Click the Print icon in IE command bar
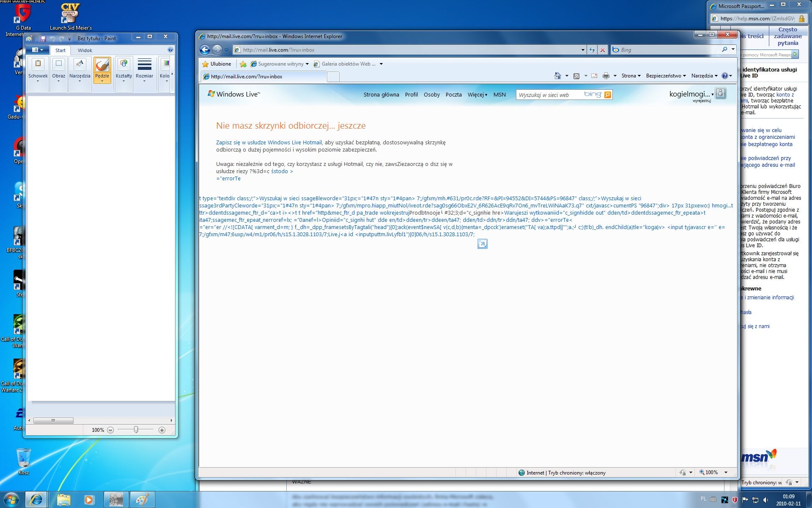812x508 pixels. click(x=606, y=76)
